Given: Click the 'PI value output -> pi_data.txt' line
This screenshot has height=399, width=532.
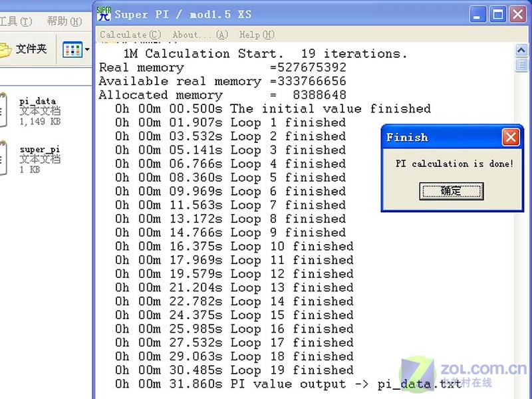Looking at the screenshot, I should 288,384.
